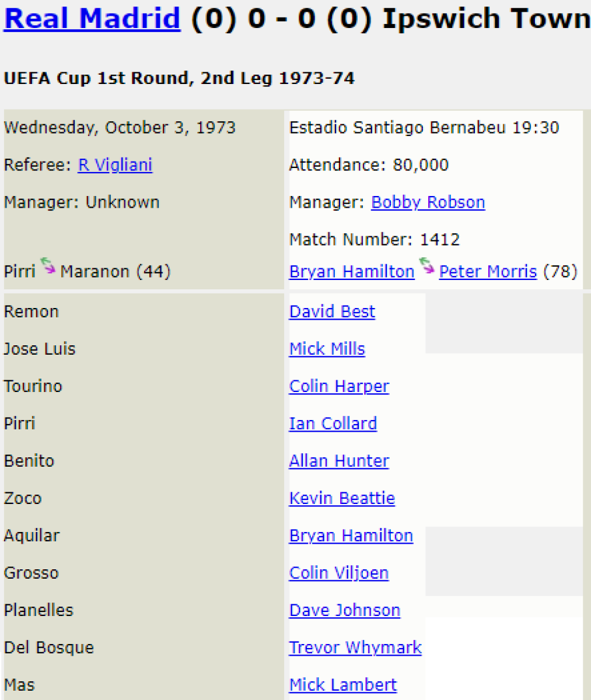Click Bryan Hamilton in the substitution row
The image size is (591, 700).
pos(352,272)
